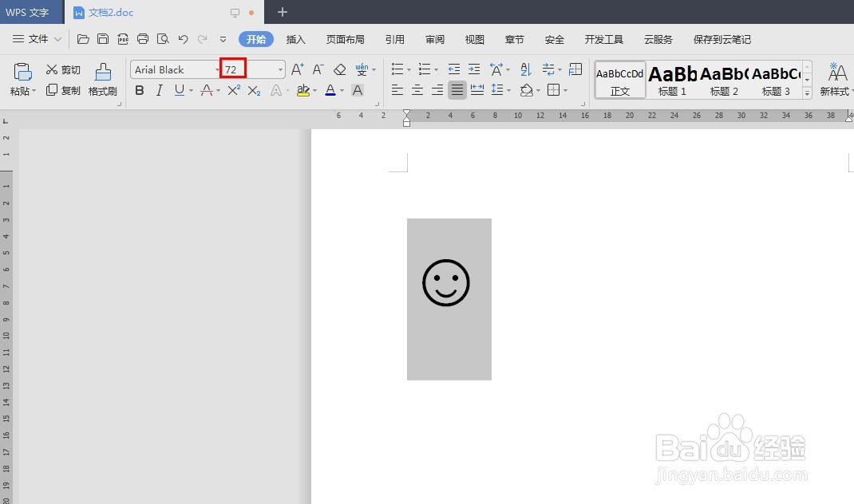This screenshot has width=854, height=504.
Task: Apply the 标题 2 heading style
Action: (x=724, y=80)
